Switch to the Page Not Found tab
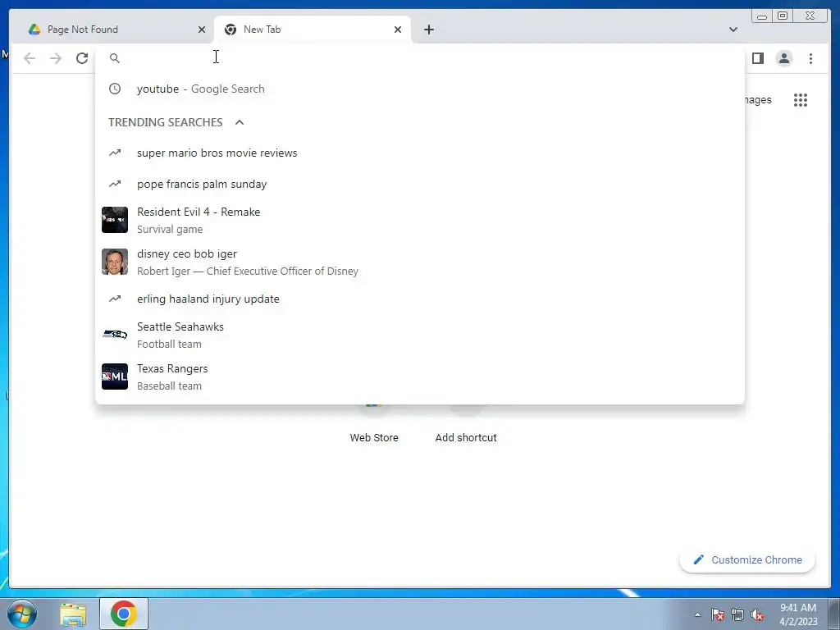The width and height of the screenshot is (840, 630). (112, 30)
